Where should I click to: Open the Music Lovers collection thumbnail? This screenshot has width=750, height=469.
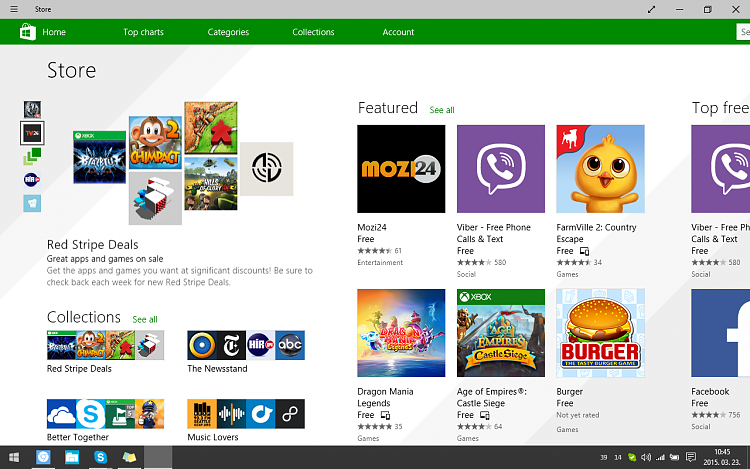click(246, 414)
